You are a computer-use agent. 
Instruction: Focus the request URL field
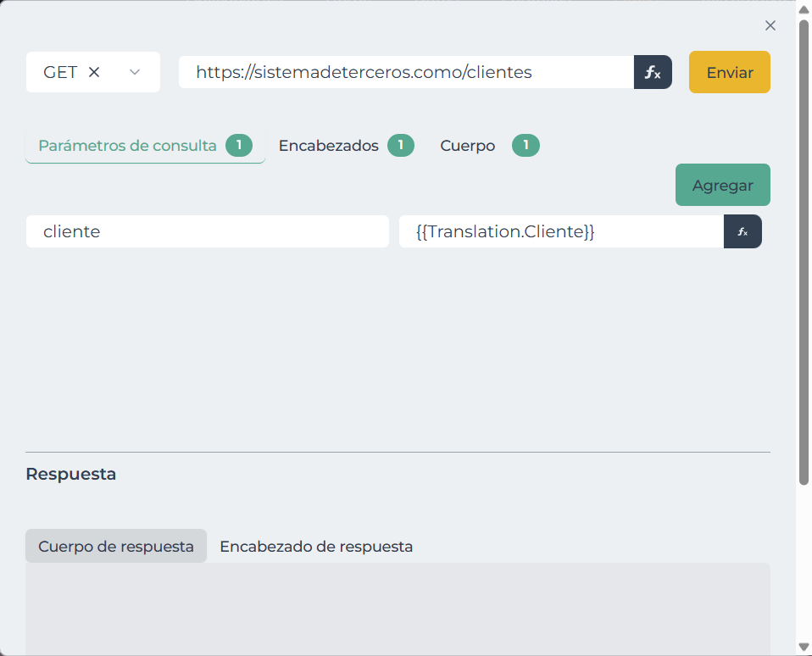click(x=406, y=73)
